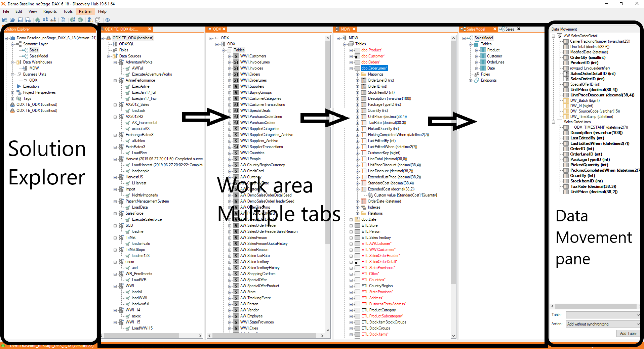Viewport: 644px width, 349px height.
Task: Click the New Project toolbar icon
Action: 5,20
